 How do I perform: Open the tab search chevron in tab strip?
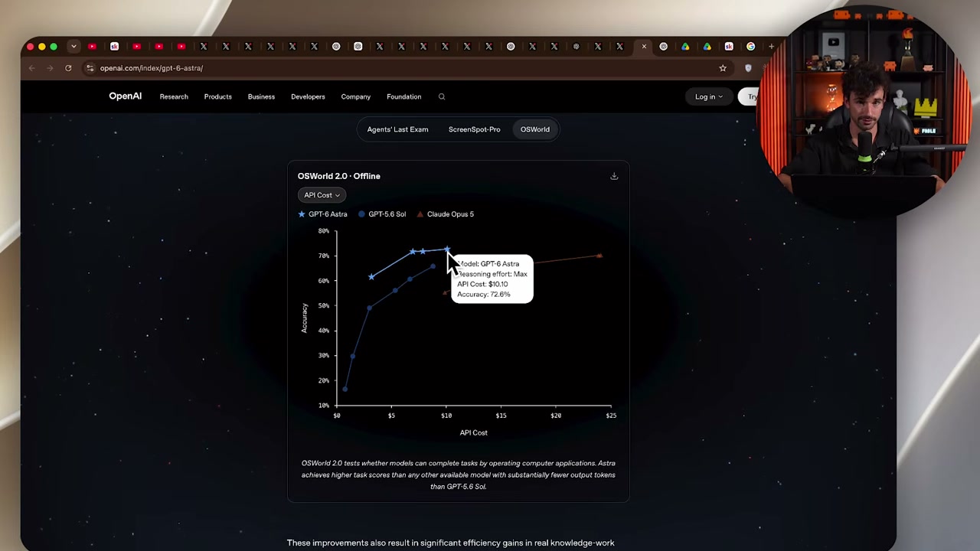73,47
